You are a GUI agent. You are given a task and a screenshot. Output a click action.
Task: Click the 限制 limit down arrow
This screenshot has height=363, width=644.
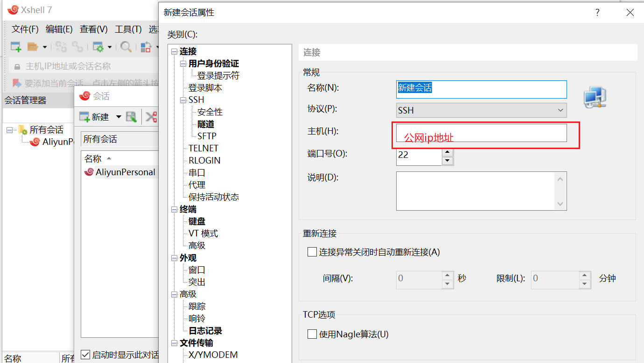point(585,284)
